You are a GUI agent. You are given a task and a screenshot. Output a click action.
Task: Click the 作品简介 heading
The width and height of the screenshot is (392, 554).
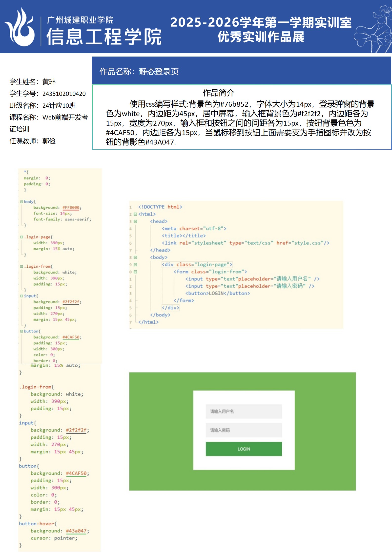pos(218,93)
